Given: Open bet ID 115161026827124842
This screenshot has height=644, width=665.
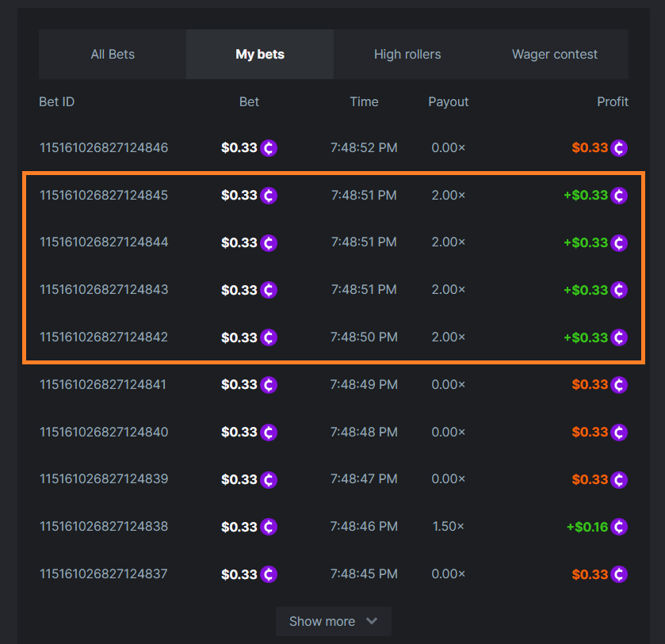Looking at the screenshot, I should pos(104,337).
